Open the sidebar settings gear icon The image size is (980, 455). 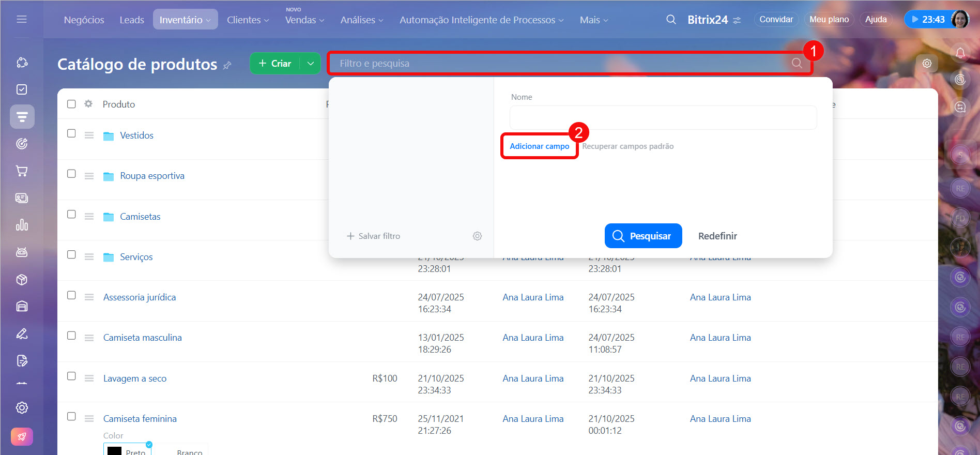point(22,407)
